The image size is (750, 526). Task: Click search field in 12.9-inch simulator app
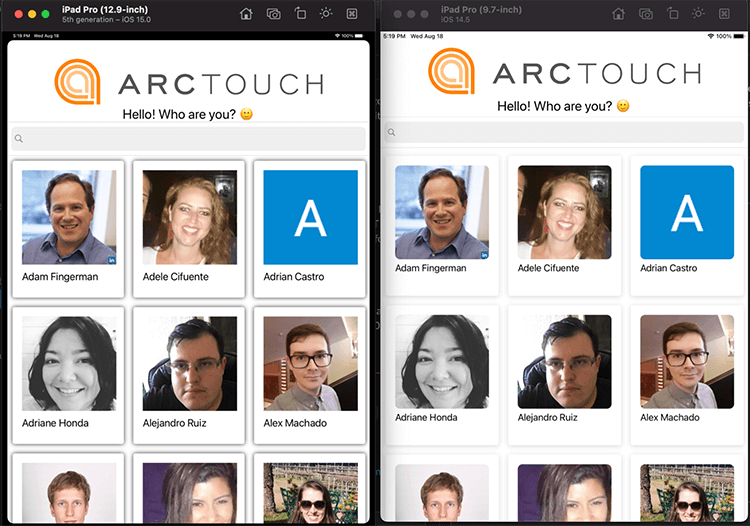[x=188, y=139]
